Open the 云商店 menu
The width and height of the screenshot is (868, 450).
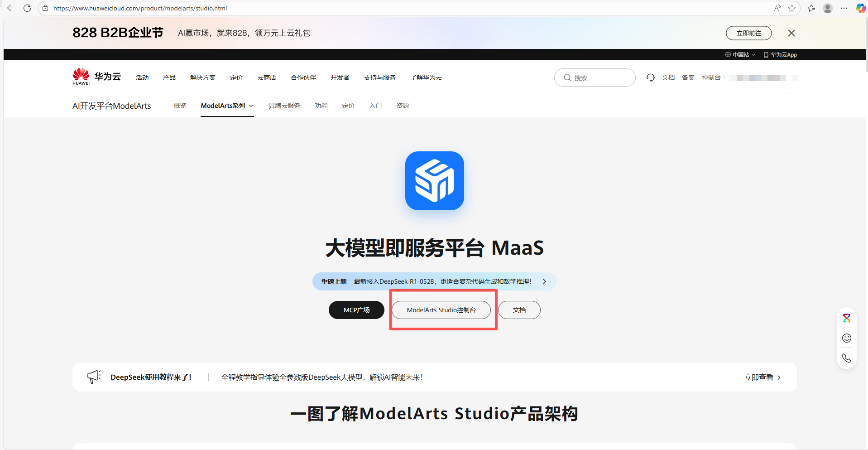[x=267, y=77]
